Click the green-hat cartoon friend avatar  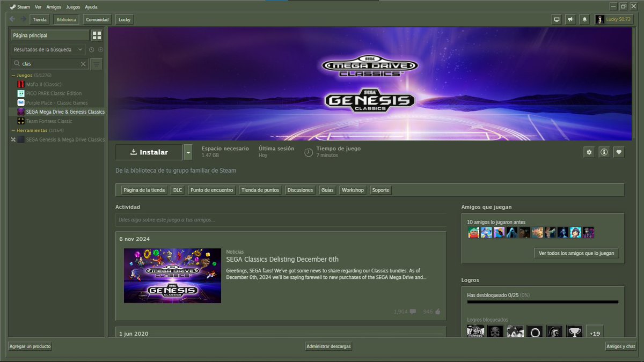pos(473,232)
